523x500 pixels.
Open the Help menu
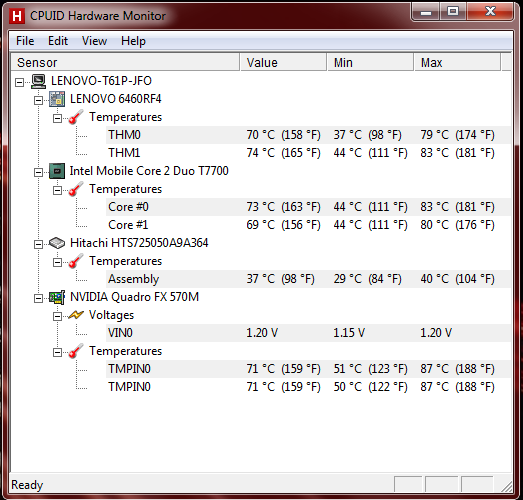point(133,41)
